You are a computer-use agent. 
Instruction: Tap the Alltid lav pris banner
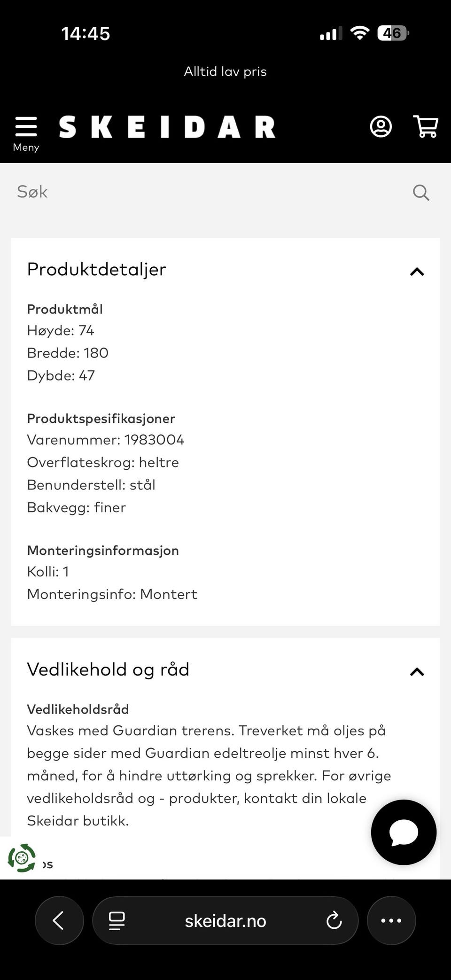[225, 71]
